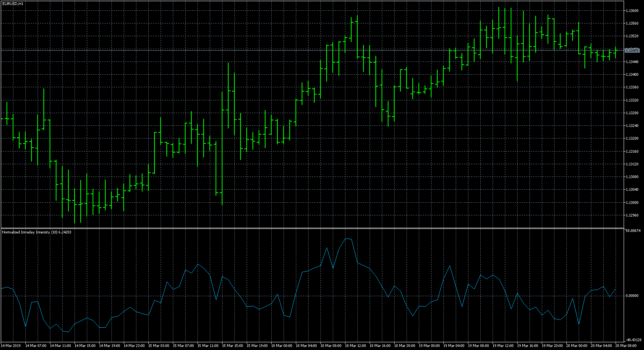Click the 18 Mar 16:00 time label
This screenshot has height=350, width=644.
click(x=380, y=346)
